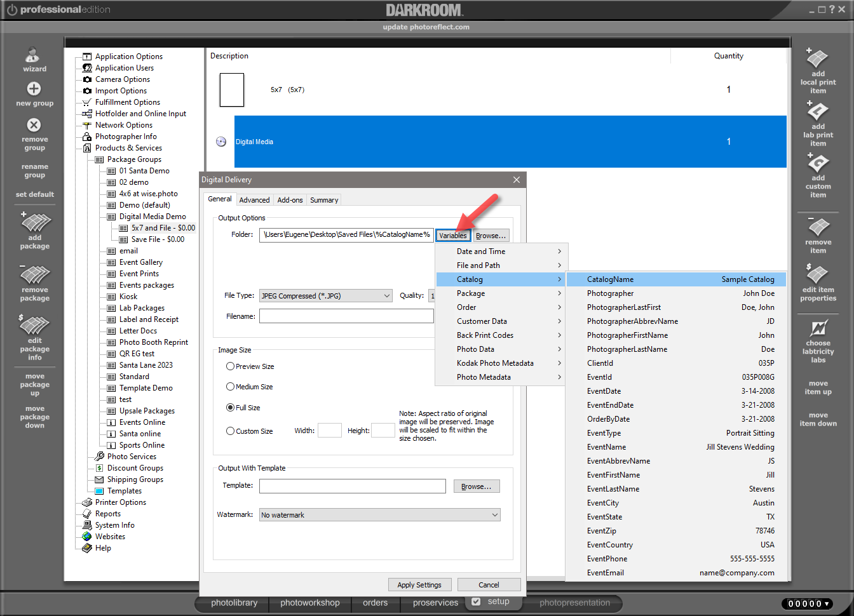
Task: Expand the File and Path submenu
Action: (x=500, y=265)
